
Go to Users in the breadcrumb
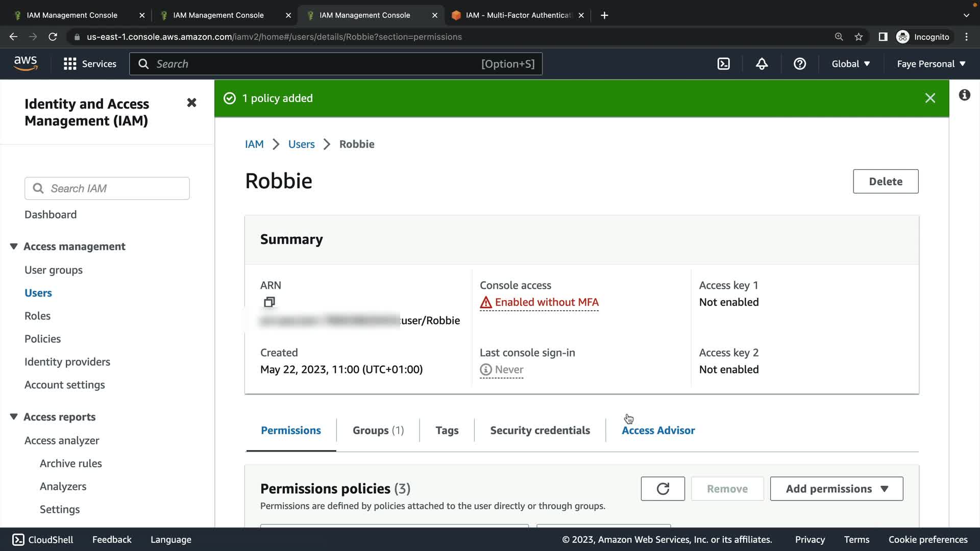(301, 144)
